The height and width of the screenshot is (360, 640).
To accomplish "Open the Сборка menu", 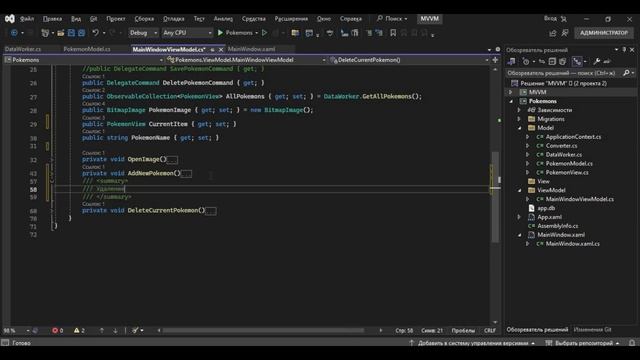I will 144,19.
